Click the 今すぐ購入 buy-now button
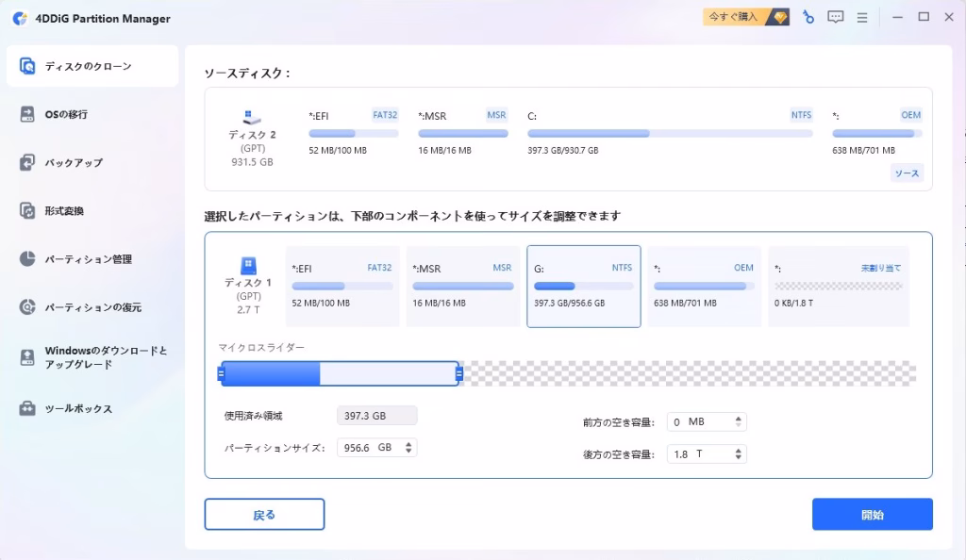The image size is (966, 560). [x=746, y=17]
